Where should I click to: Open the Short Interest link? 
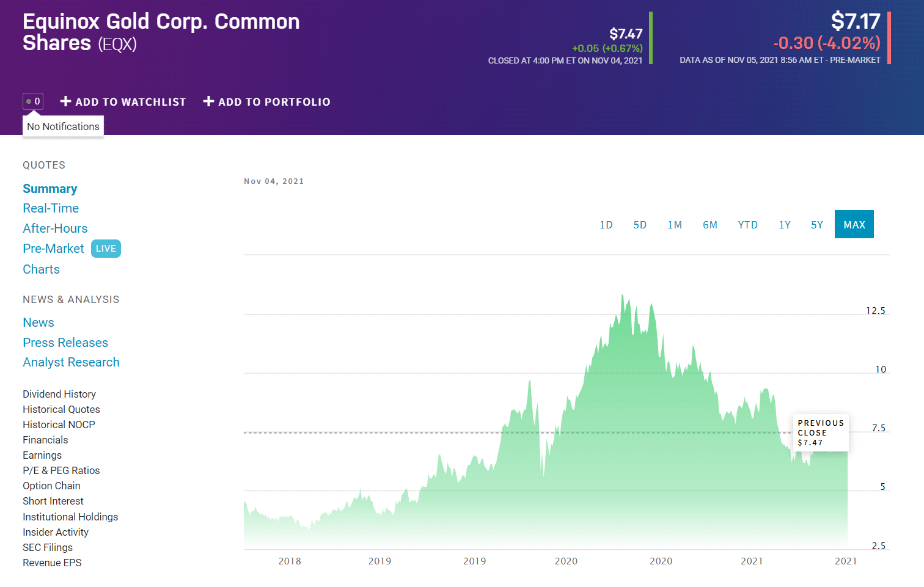pos(53,501)
